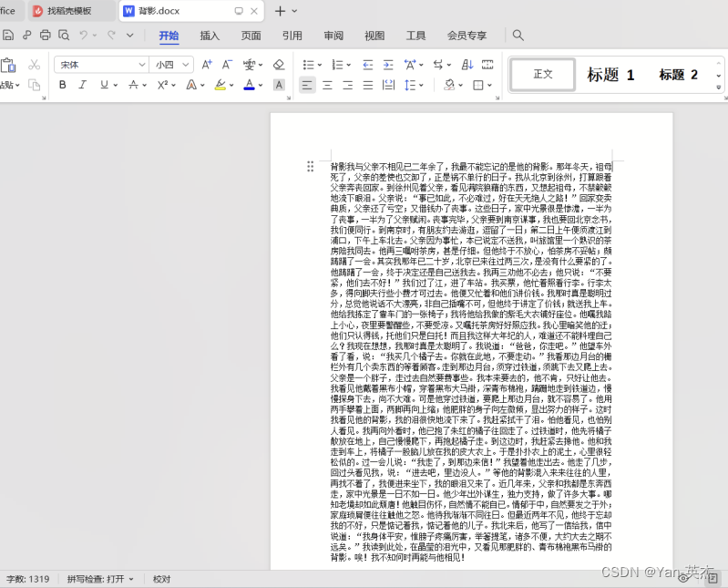Expand the styles gallery
The height and width of the screenshot is (588, 728).
[x=719, y=87]
